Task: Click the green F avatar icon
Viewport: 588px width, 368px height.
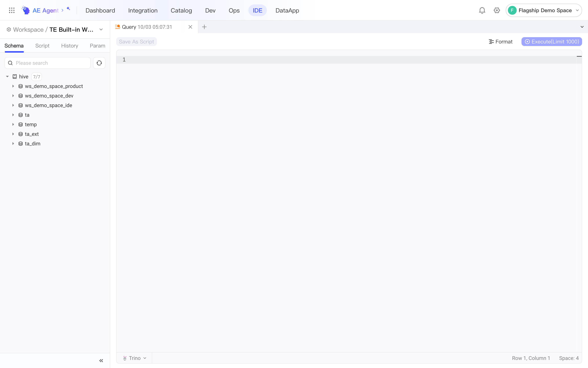Action: coord(512,10)
